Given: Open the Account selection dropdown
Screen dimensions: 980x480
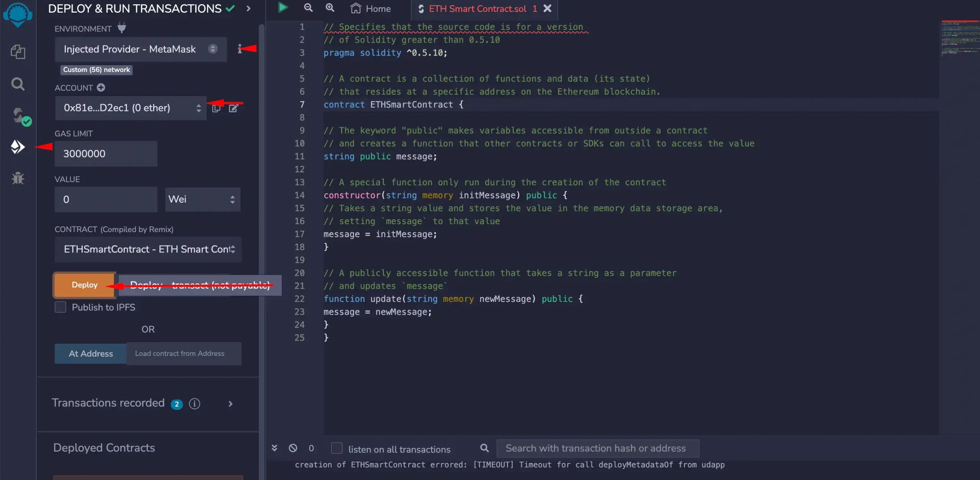Looking at the screenshot, I should [131, 108].
